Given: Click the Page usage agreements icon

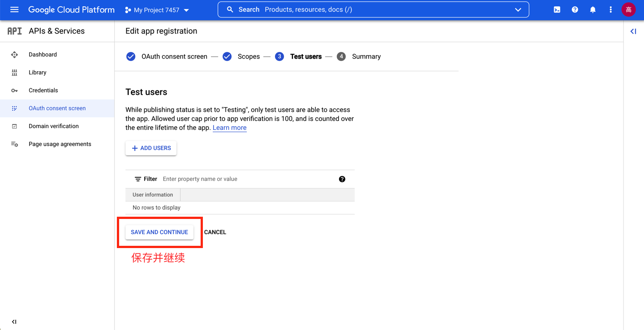Looking at the screenshot, I should pos(14,144).
